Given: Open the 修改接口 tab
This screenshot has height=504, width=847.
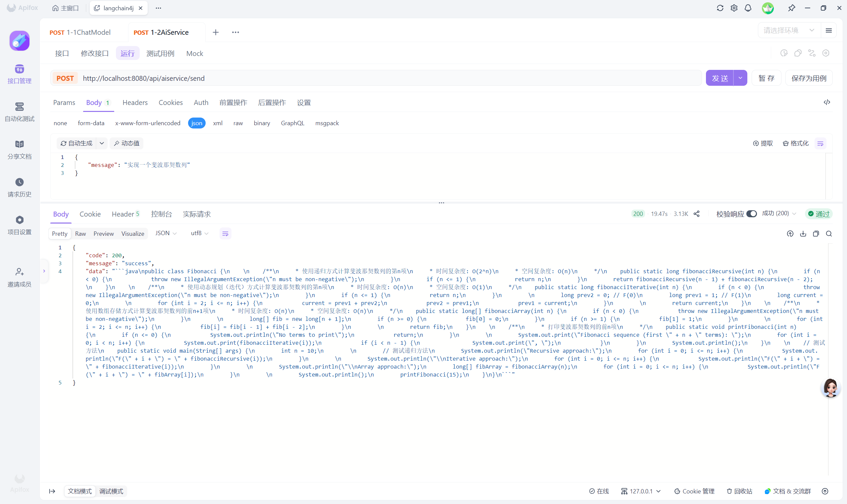Looking at the screenshot, I should click(95, 53).
